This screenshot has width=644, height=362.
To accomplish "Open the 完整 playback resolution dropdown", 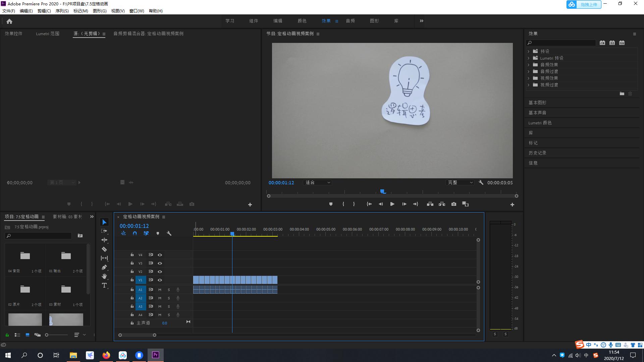I will 460,183.
